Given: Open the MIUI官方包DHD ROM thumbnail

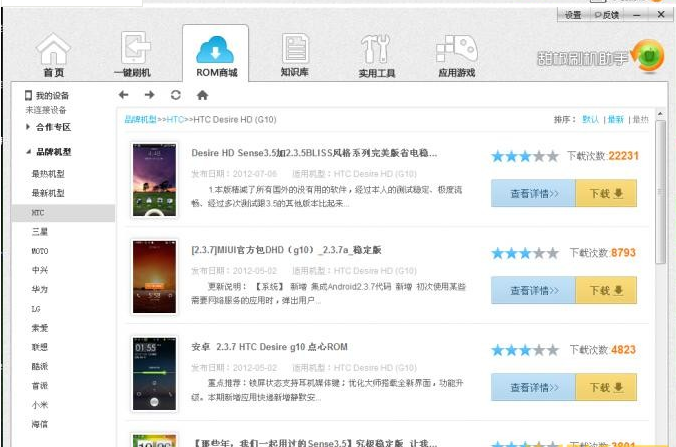Looking at the screenshot, I should coord(154,277).
